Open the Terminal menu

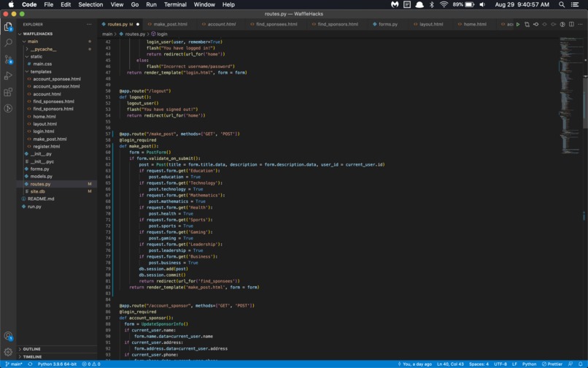(175, 4)
